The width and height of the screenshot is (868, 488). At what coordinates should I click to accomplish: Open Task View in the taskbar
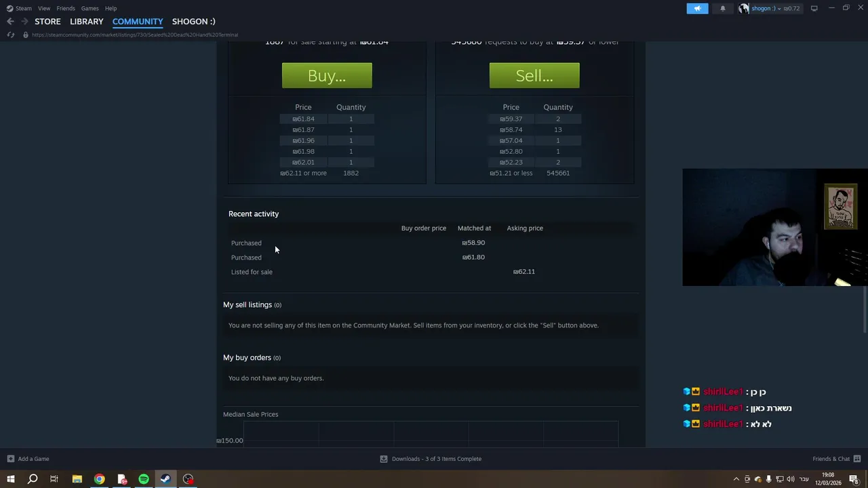pos(54,479)
